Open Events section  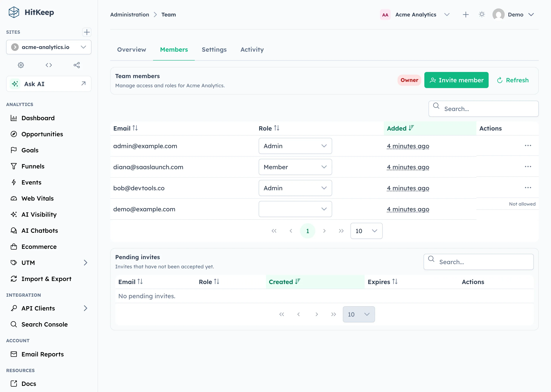click(49, 182)
